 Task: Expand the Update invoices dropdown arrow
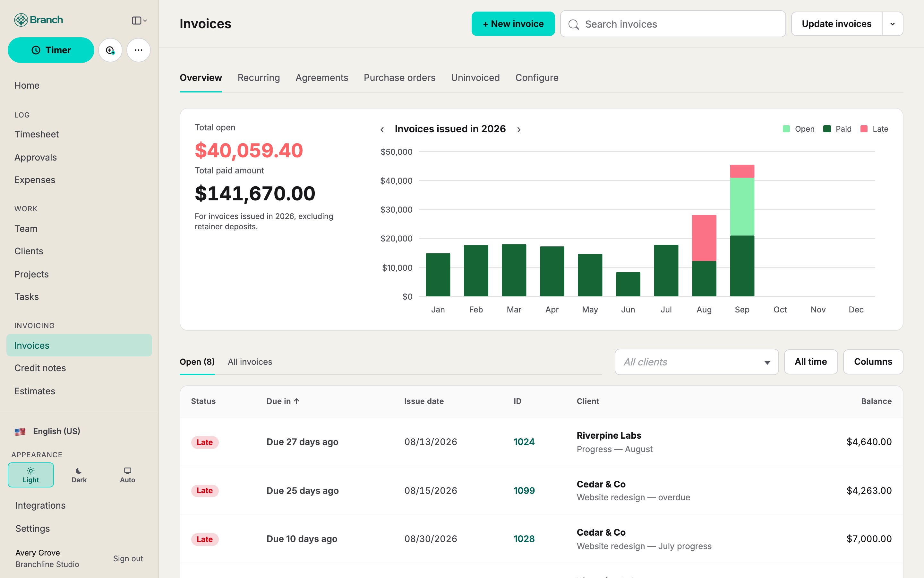(x=893, y=24)
